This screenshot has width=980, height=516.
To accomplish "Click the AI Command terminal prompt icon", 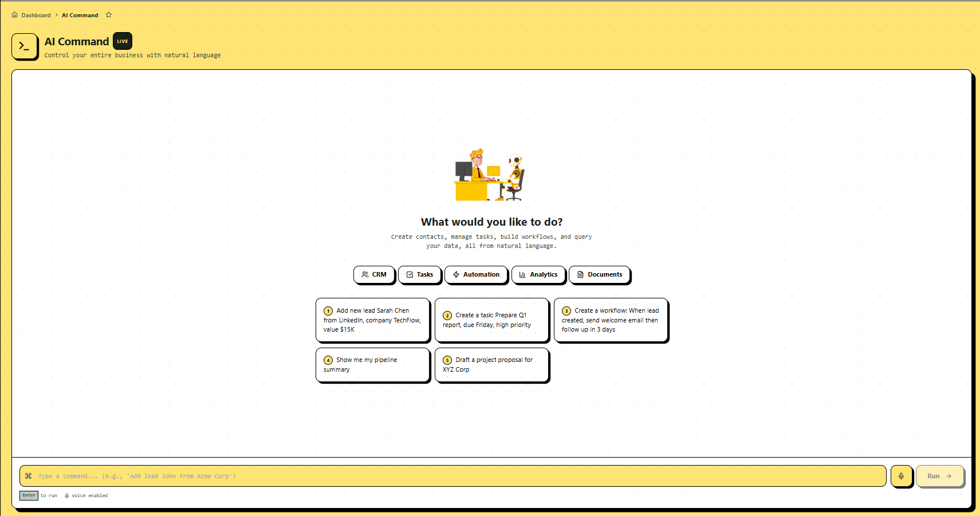I will click(25, 46).
